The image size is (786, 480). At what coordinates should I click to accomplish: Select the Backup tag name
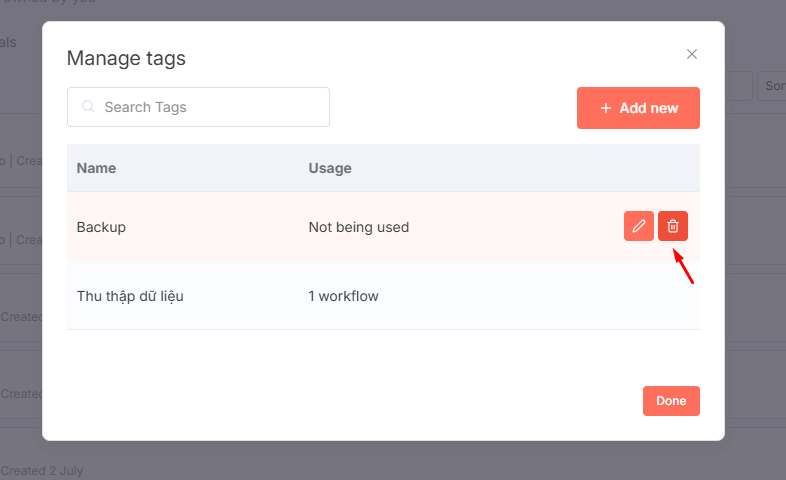click(x=101, y=227)
